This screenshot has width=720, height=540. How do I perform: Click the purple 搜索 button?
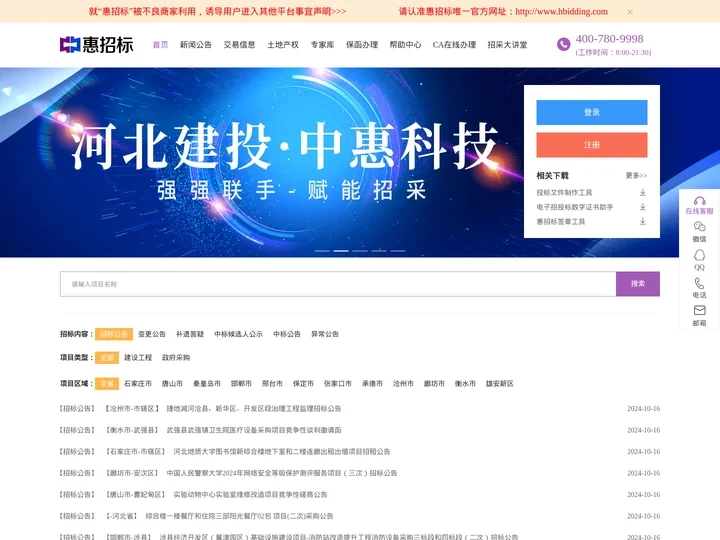pos(638,284)
